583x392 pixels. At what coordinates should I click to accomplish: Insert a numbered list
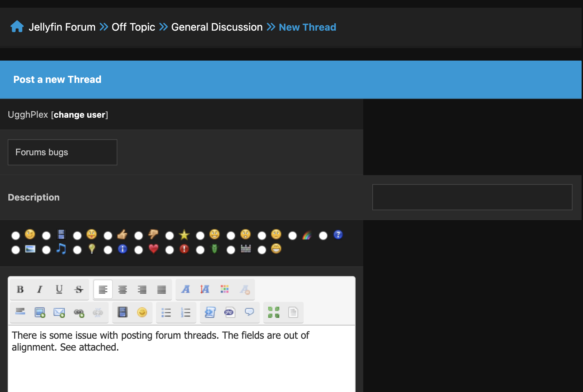(186, 312)
